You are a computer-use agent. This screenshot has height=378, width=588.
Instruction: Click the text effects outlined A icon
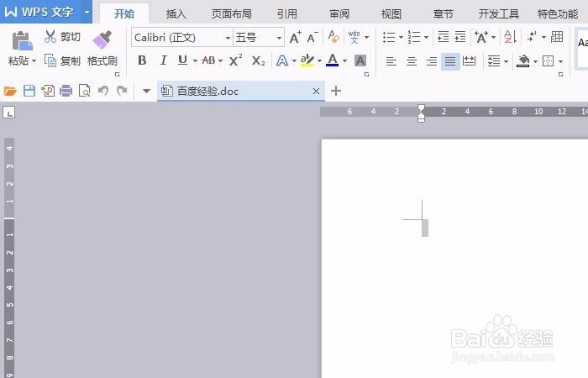(282, 60)
